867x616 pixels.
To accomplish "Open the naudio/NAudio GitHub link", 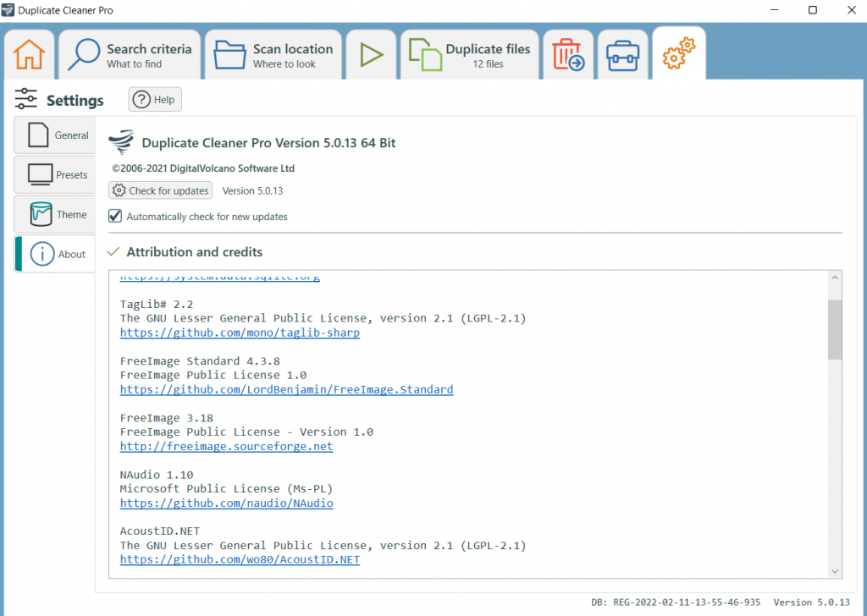I will pos(226,503).
